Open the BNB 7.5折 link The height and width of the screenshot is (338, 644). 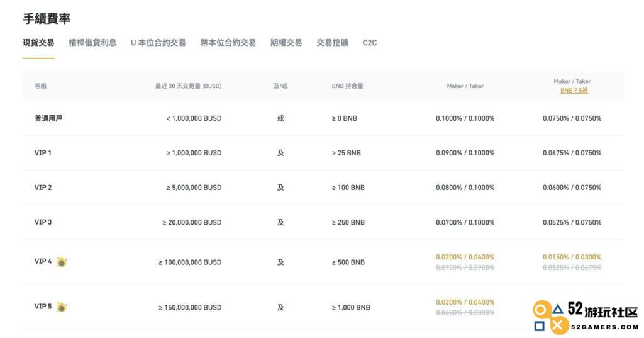pos(574,91)
